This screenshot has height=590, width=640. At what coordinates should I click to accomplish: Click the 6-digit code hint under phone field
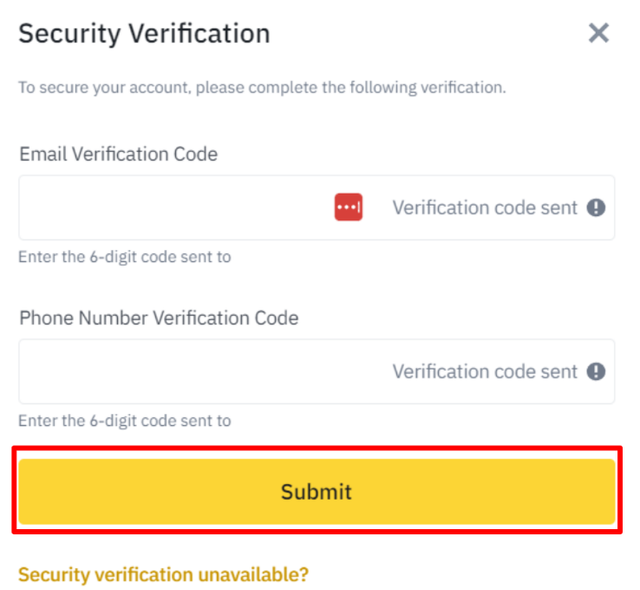point(124,421)
